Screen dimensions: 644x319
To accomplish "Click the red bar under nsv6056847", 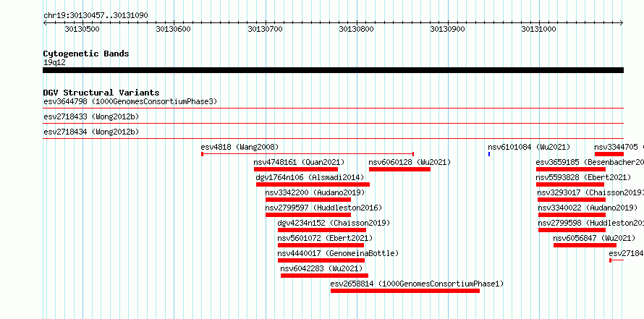I will tap(585, 245).
